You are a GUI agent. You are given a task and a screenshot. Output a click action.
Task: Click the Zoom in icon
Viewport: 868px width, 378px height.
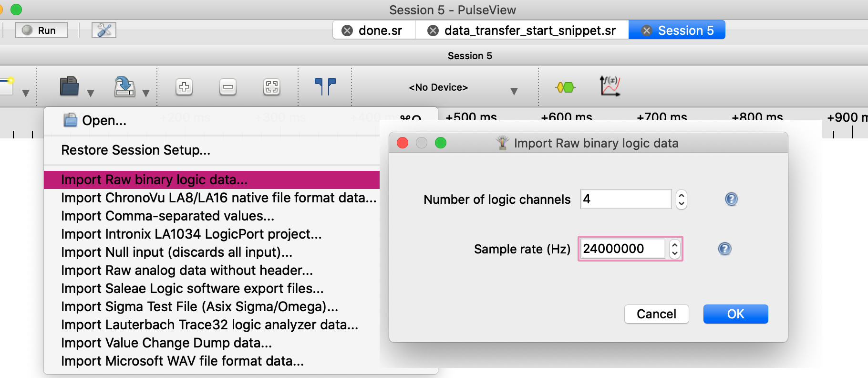[x=184, y=87]
